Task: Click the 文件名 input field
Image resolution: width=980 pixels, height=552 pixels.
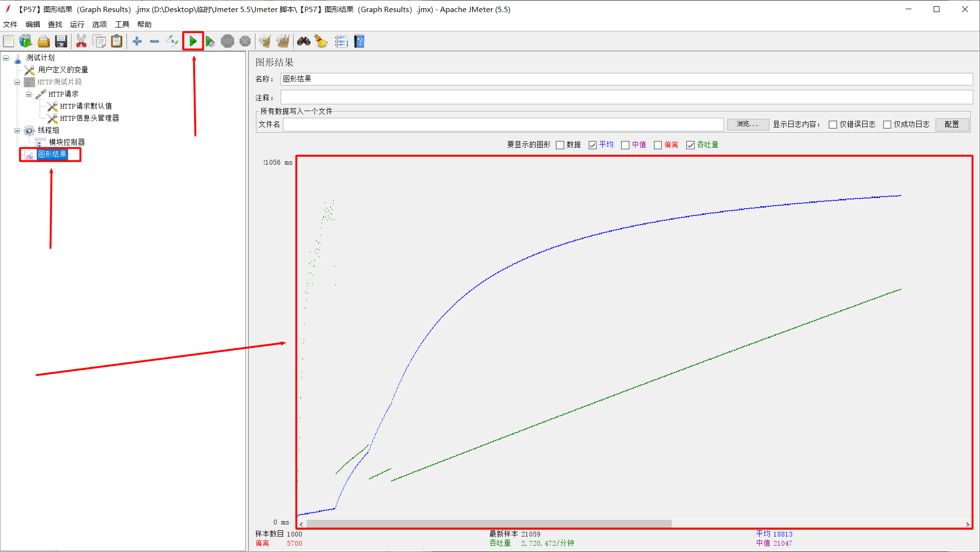Action: [503, 125]
